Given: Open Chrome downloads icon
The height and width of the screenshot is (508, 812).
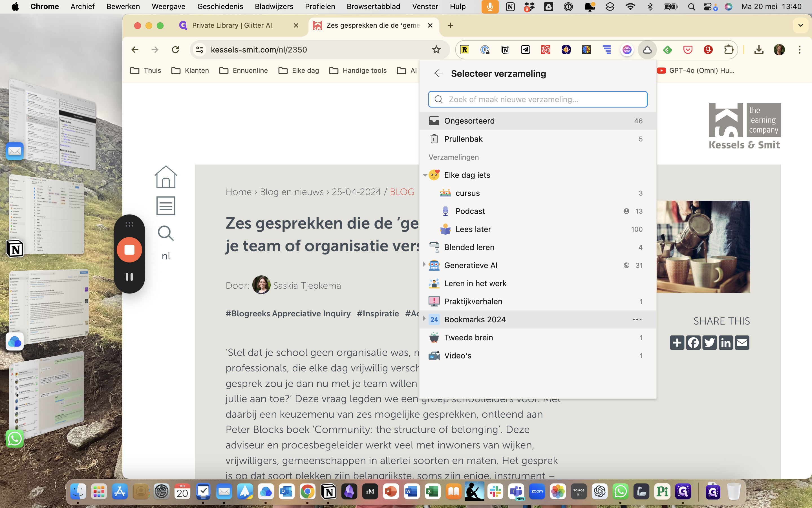Looking at the screenshot, I should (759, 50).
